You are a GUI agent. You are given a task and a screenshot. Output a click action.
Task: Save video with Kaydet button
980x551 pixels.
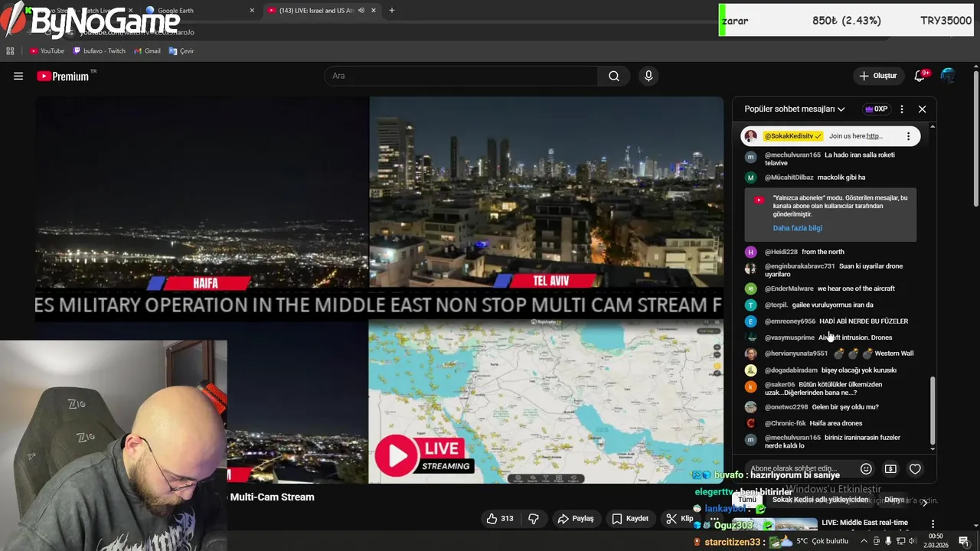tap(630, 519)
